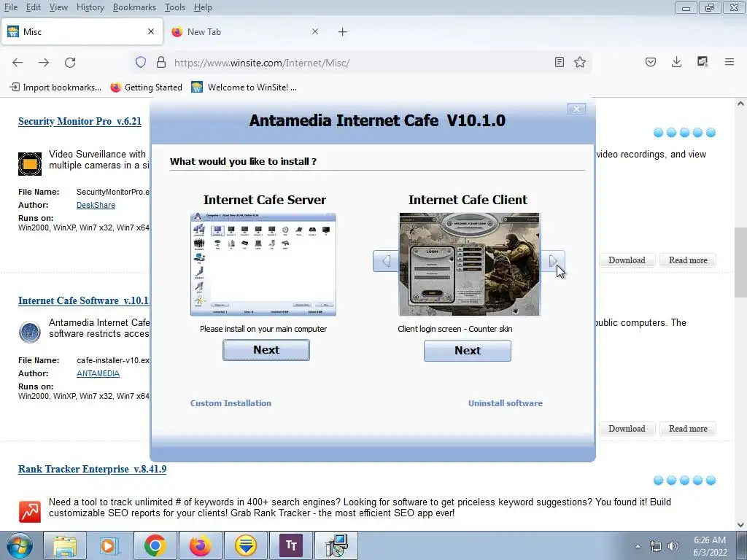Switch to the New Tab tab
The width and height of the screenshot is (747, 560).
click(245, 32)
